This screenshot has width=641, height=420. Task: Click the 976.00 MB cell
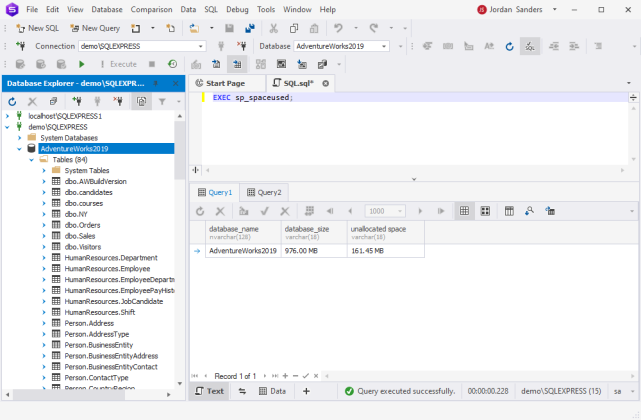(x=314, y=251)
